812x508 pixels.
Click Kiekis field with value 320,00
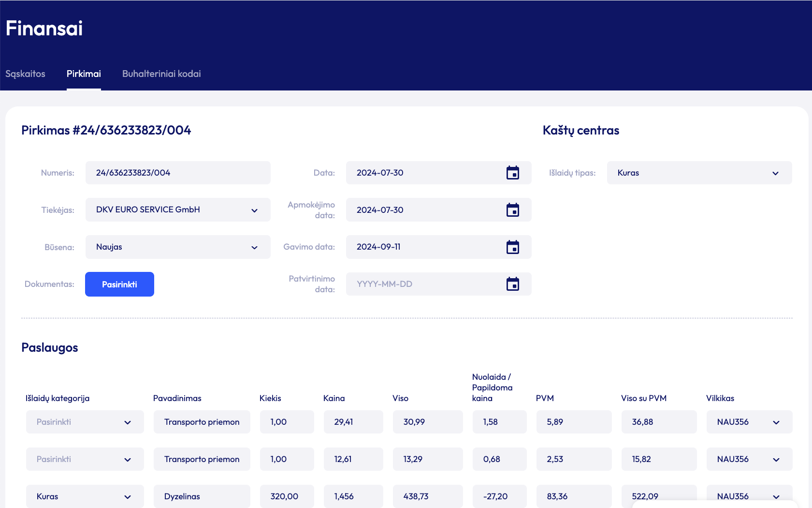287,496
